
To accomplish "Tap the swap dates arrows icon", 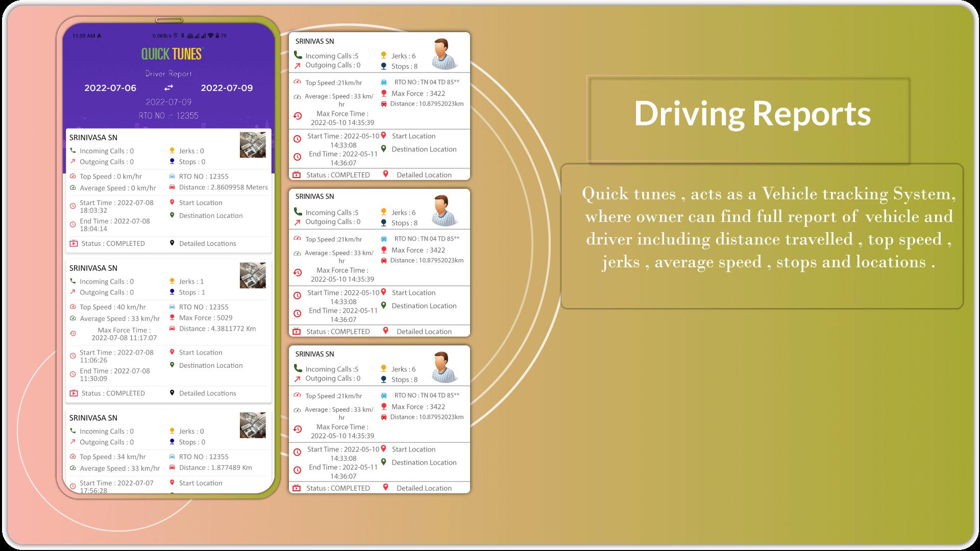I will tap(168, 88).
